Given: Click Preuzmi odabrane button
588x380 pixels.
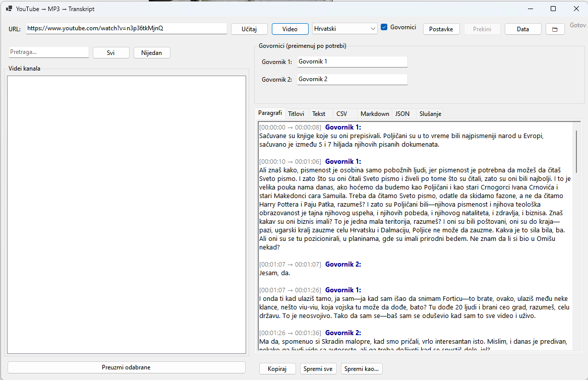Looking at the screenshot, I should pos(127,367).
